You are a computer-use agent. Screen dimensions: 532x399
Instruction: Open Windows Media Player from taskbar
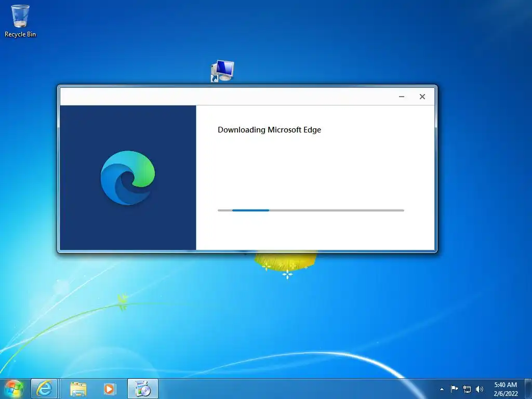pyautogui.click(x=110, y=389)
